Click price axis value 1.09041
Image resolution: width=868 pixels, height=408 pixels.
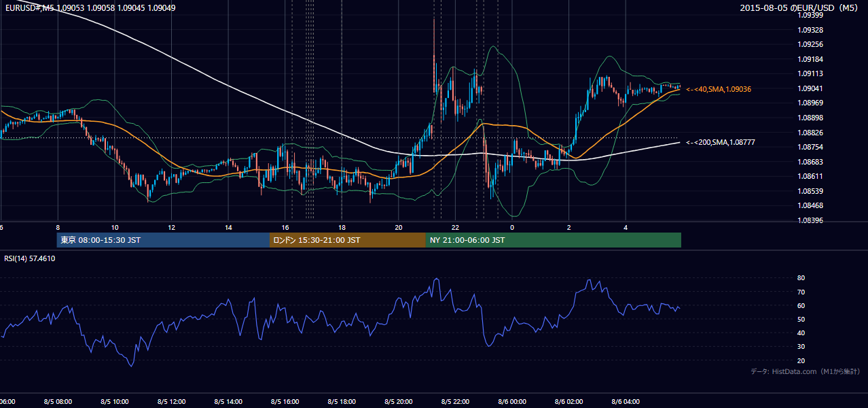pos(810,88)
